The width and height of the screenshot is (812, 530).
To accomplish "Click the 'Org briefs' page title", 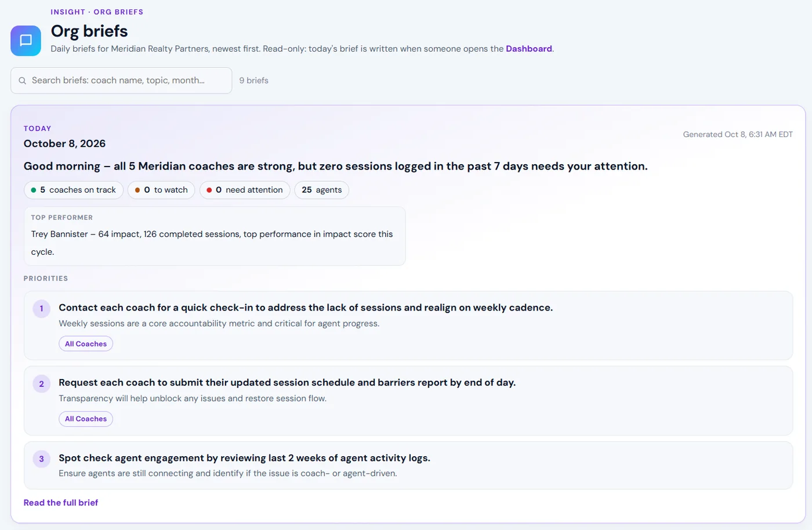I will coord(89,31).
